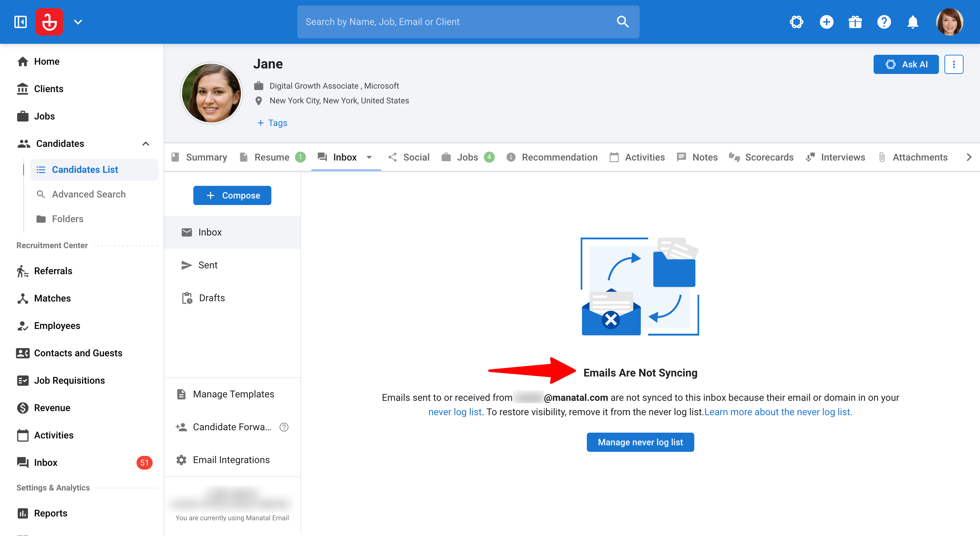Screen dimensions: 980x536
Task: Click the plus quick-add icon in the header
Action: coord(826,22)
